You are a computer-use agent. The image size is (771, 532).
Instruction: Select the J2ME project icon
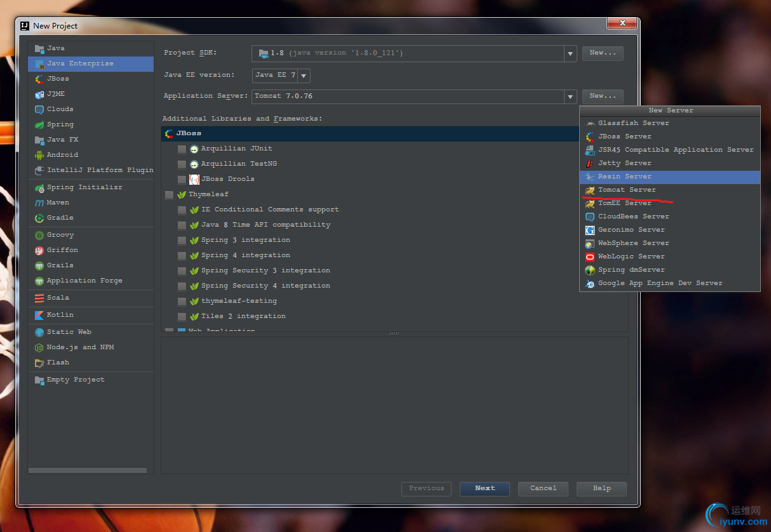39,94
